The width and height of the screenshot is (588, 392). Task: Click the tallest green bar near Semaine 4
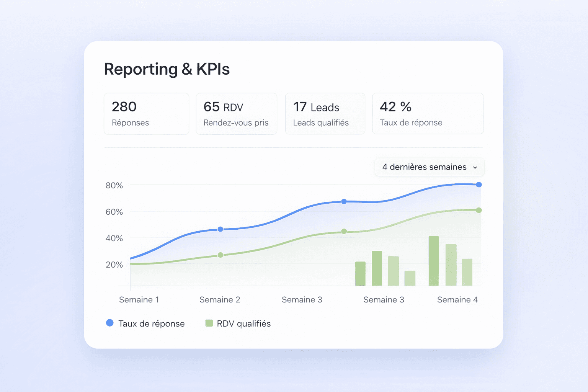click(434, 261)
